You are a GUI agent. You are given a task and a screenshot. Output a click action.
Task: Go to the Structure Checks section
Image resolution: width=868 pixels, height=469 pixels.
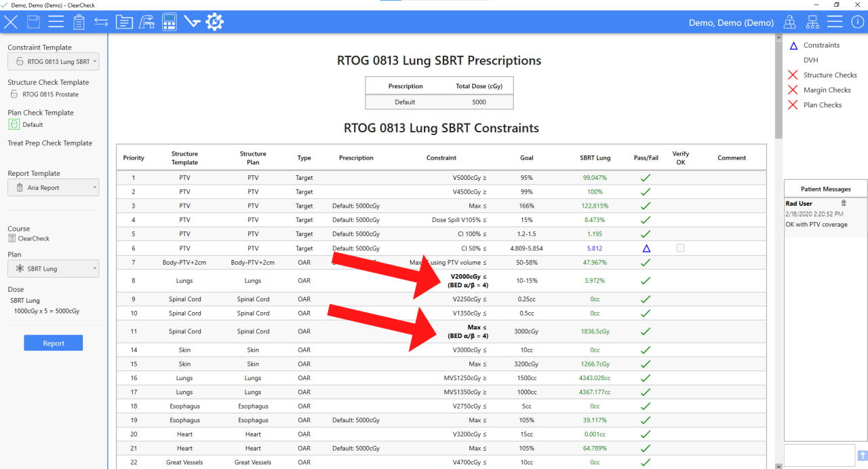click(829, 75)
